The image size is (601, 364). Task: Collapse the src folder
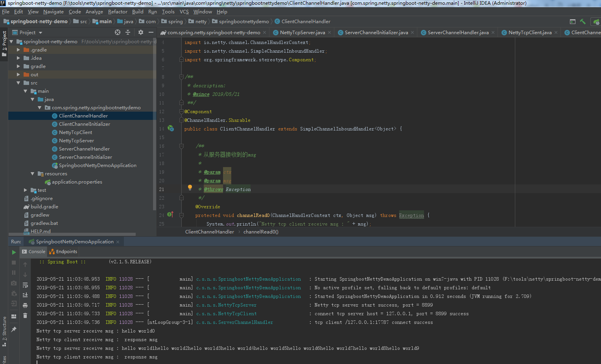pos(18,83)
